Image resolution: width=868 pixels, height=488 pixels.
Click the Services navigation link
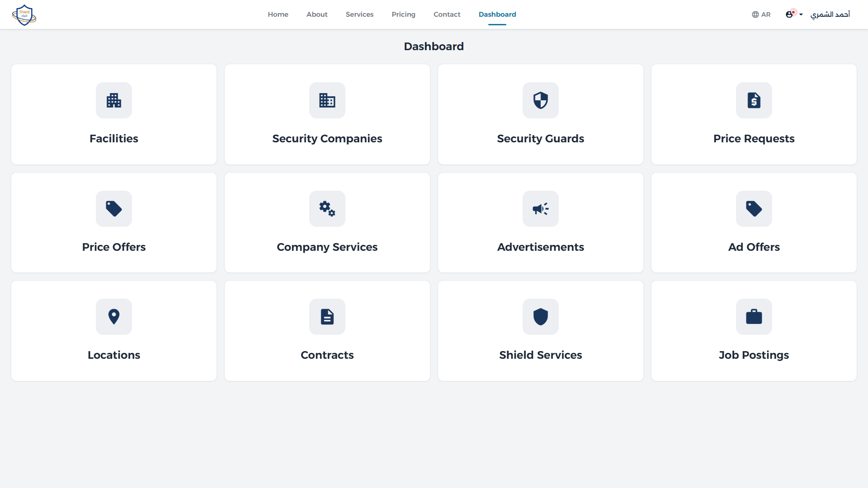[x=359, y=14]
